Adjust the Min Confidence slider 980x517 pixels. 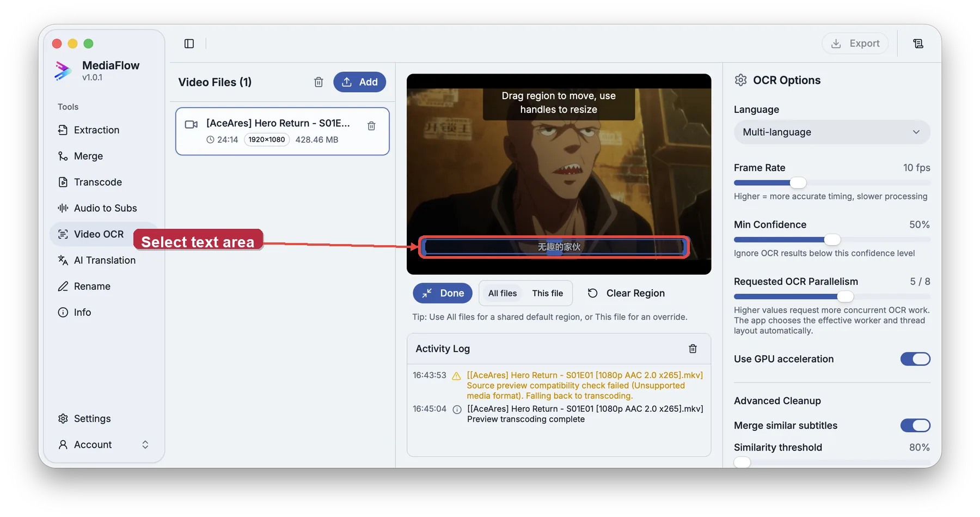(832, 240)
